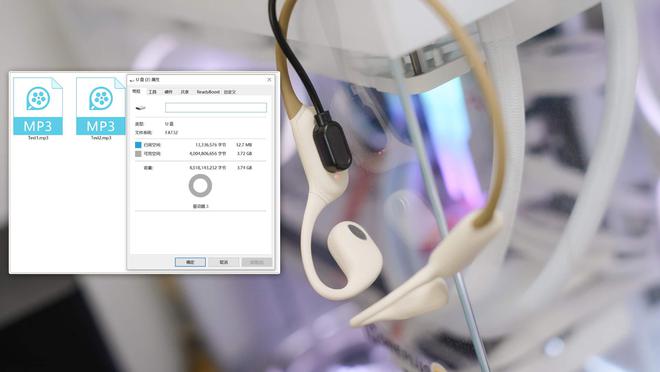Click the Test1.mp3 file name label
The image size is (660, 372).
[x=38, y=138]
